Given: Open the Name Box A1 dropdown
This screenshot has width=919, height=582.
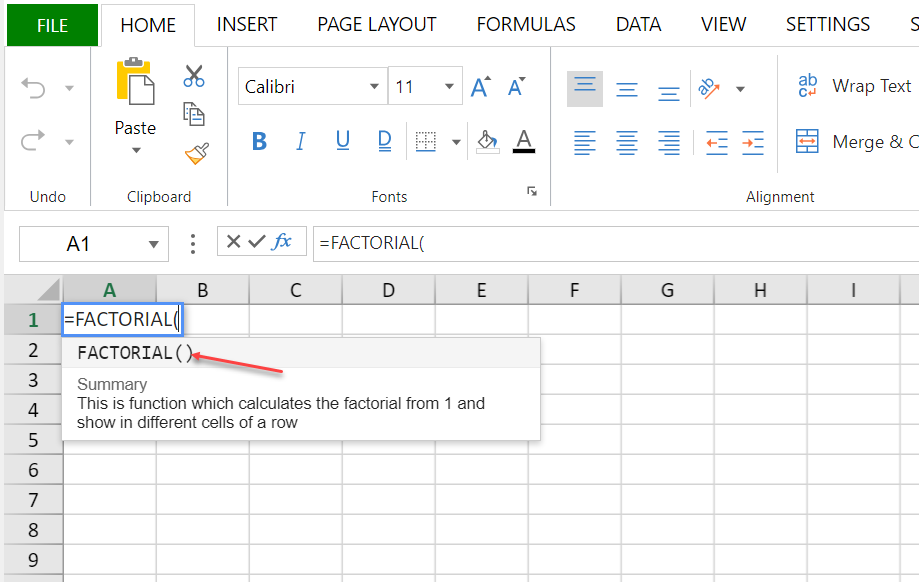Looking at the screenshot, I should 153,243.
